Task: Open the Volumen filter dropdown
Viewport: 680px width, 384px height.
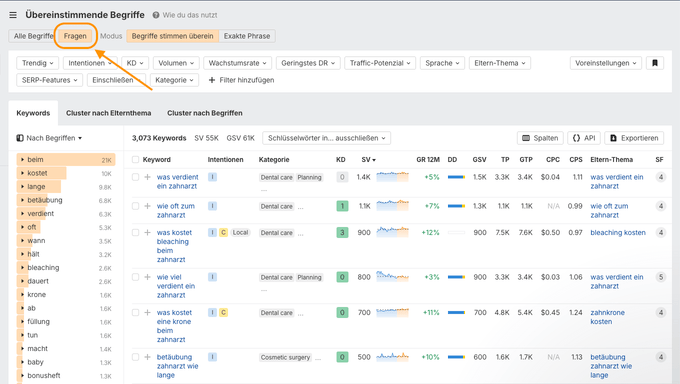Action: point(176,63)
